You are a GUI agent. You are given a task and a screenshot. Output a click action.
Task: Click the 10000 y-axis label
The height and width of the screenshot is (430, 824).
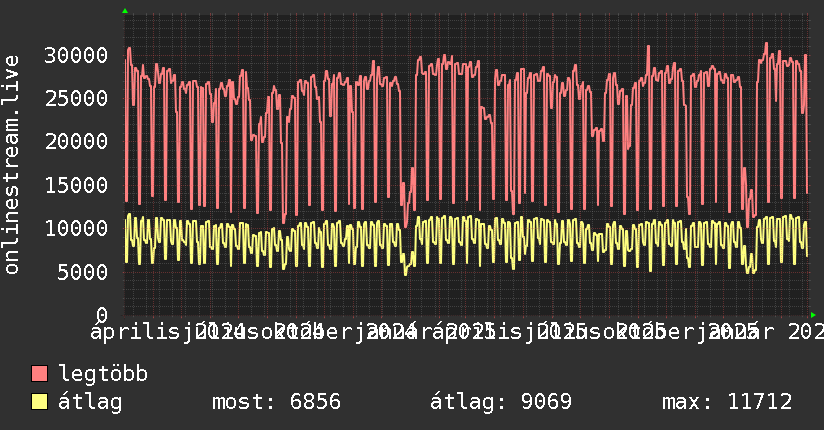(76, 228)
